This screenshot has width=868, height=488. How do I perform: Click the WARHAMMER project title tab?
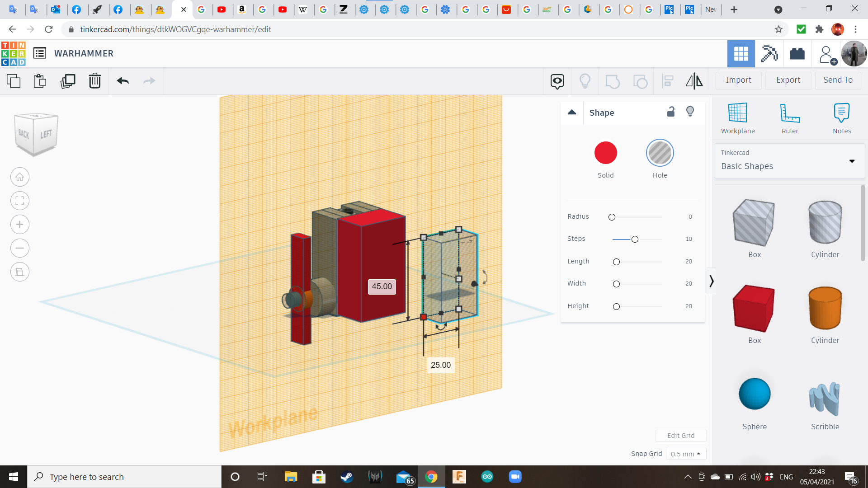coord(84,53)
